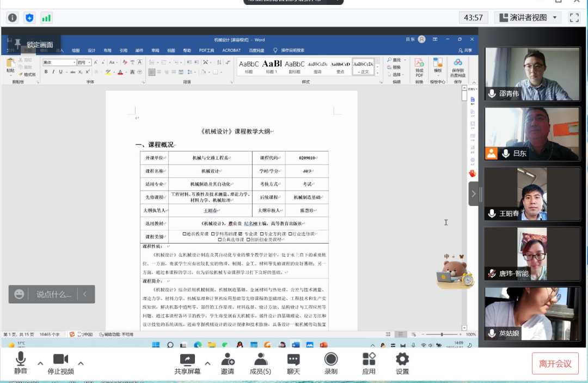Image resolution: width=588 pixels, height=383 pixels.
Task: Click the blue security shield icon
Action: point(29,18)
